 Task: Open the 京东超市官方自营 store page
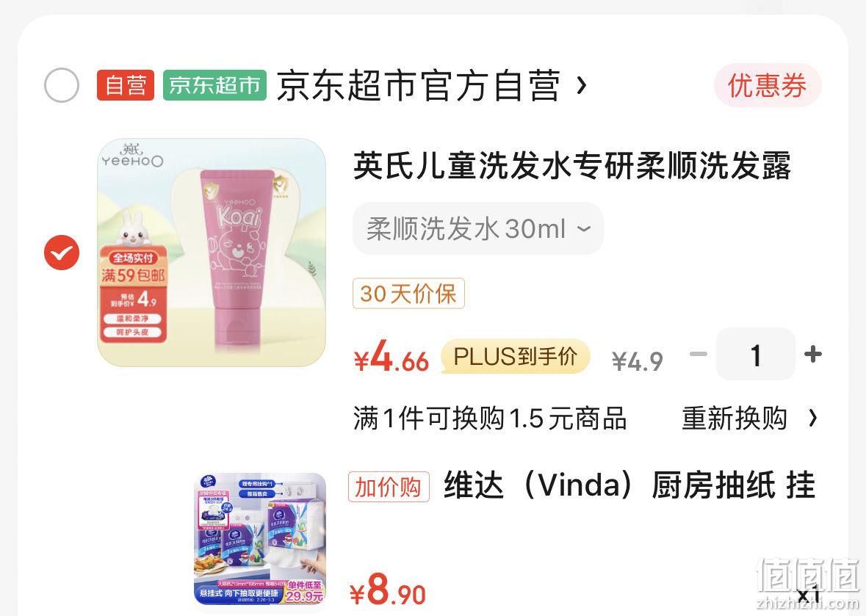click(419, 86)
